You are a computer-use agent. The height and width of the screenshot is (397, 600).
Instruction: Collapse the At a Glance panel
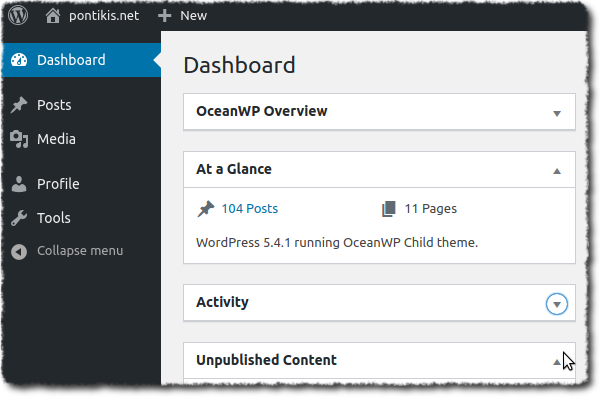(557, 171)
